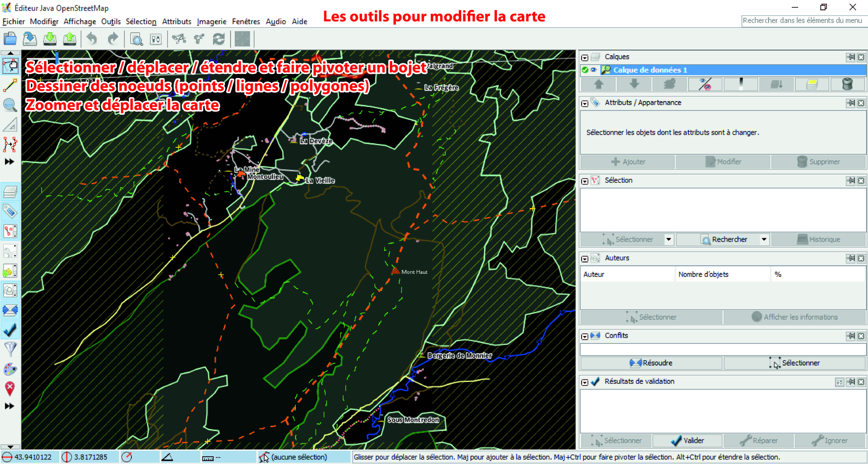Open the funnel Filter panel icon
The width and height of the screenshot is (868, 464).
[10, 349]
